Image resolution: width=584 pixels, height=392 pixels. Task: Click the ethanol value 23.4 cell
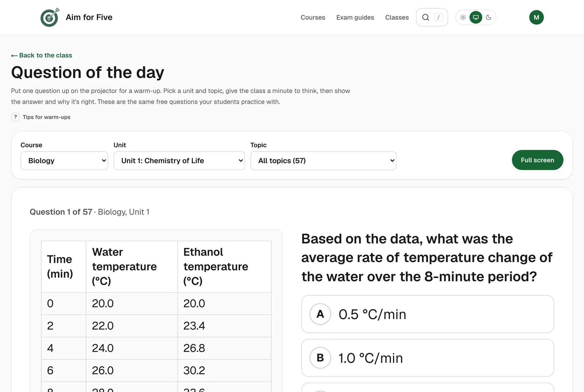click(224, 326)
